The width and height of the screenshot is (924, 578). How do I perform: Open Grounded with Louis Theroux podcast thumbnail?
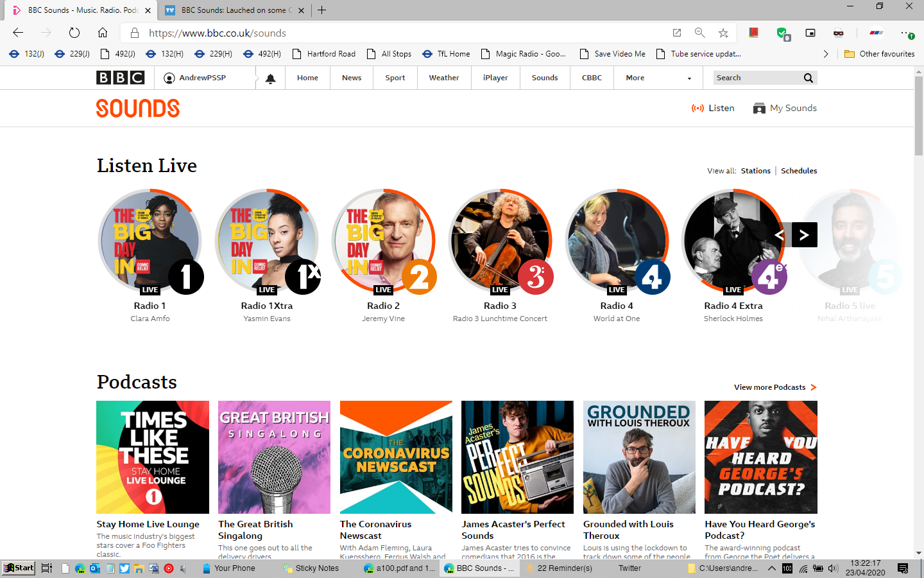tap(638, 457)
